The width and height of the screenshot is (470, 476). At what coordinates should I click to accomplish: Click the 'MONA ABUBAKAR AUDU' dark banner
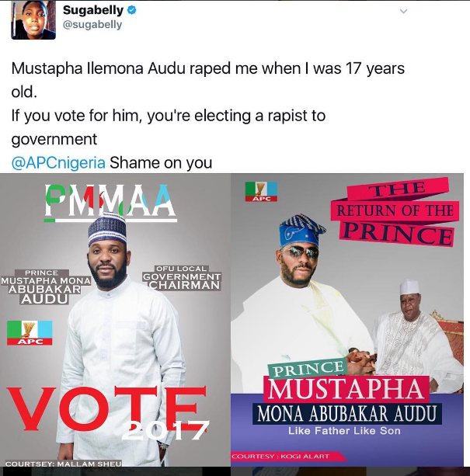[346, 412]
